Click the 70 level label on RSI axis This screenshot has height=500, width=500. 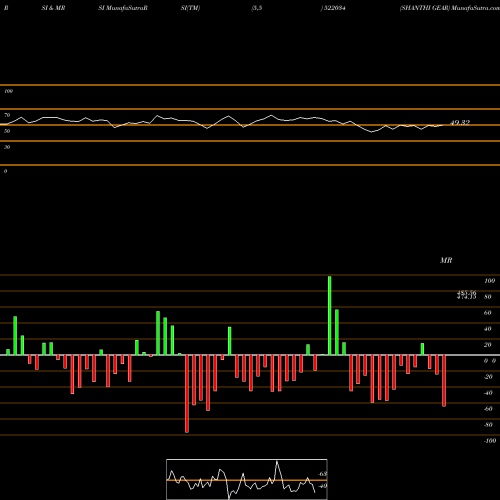(7, 115)
